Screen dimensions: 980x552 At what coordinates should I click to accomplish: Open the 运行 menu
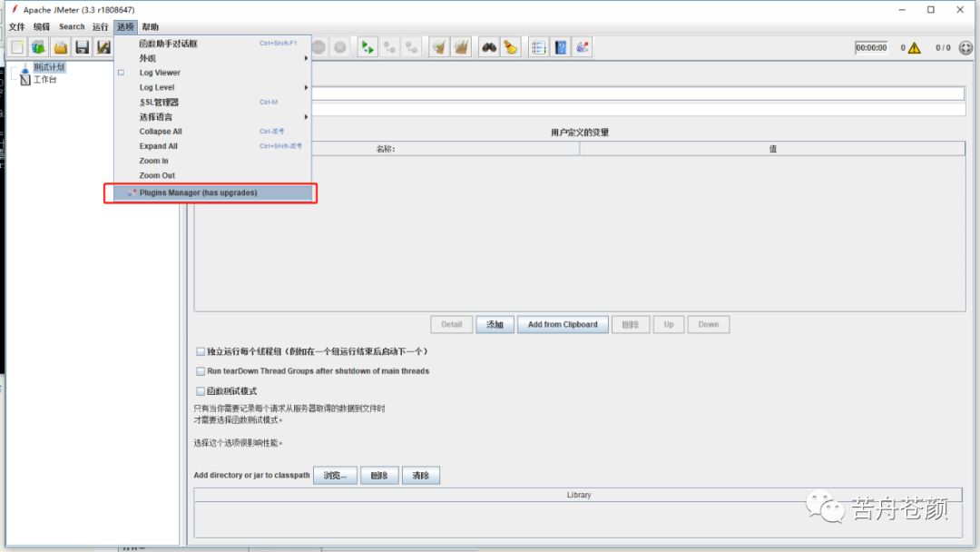point(100,27)
